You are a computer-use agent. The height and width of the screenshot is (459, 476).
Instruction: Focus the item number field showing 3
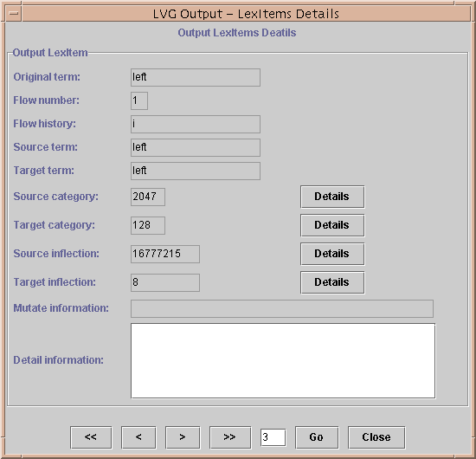(273, 437)
